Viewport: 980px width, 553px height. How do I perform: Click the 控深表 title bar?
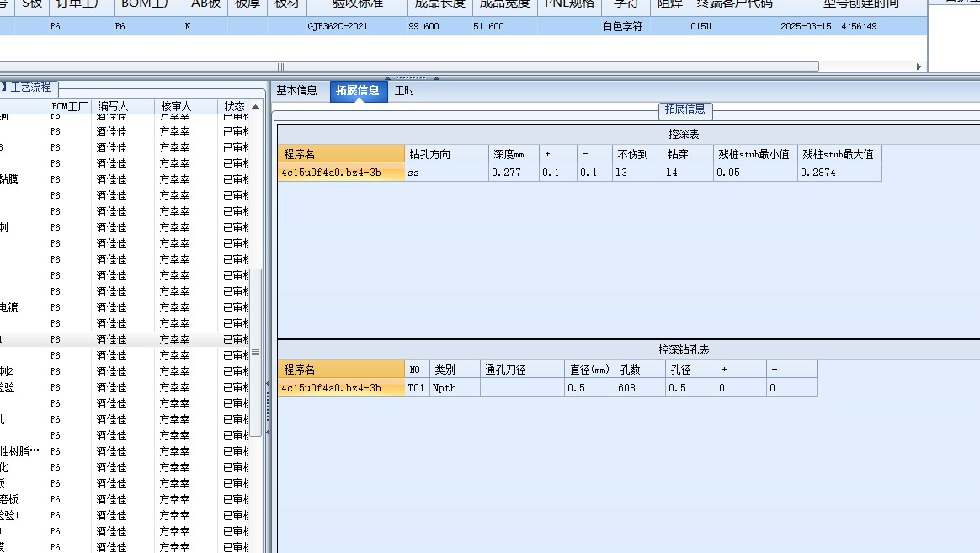coord(629,135)
